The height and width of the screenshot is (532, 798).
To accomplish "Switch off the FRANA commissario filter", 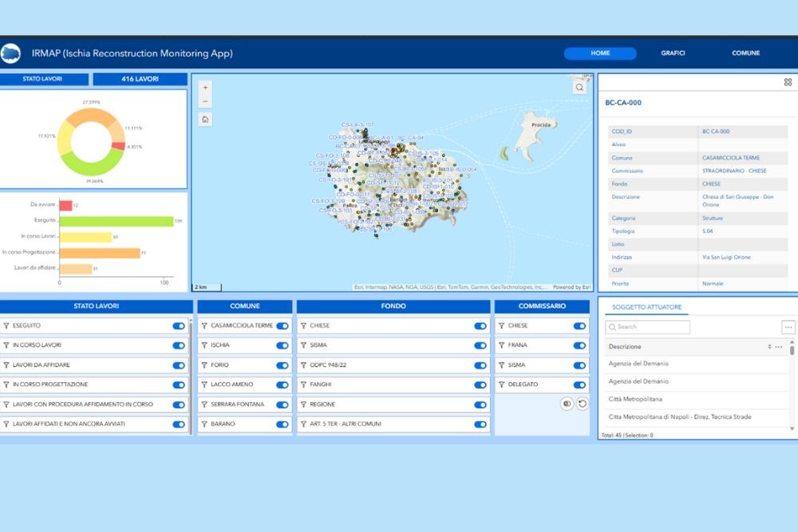I will tap(579, 345).
